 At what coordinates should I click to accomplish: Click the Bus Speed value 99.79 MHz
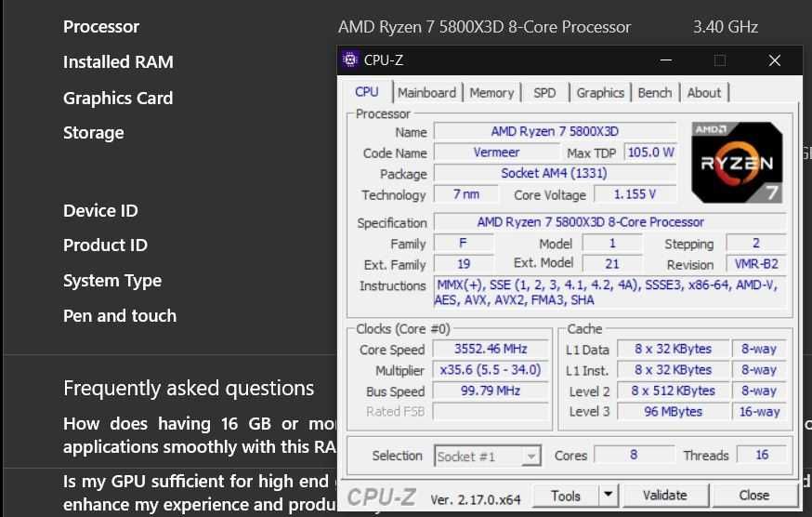coord(491,391)
